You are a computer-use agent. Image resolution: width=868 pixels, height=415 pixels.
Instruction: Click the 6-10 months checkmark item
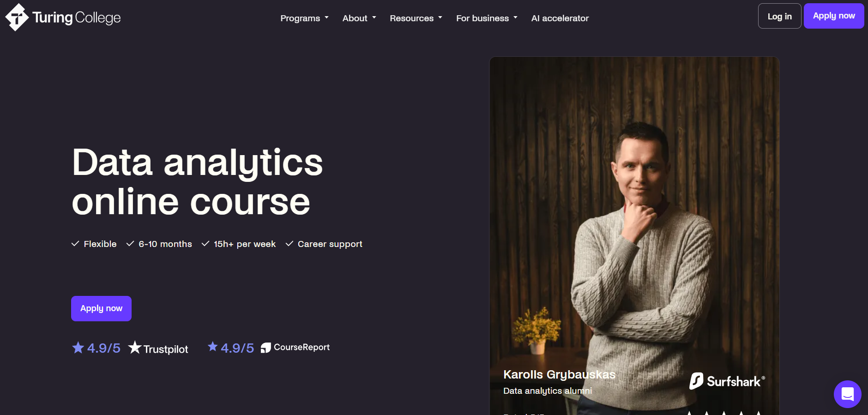[x=159, y=244]
